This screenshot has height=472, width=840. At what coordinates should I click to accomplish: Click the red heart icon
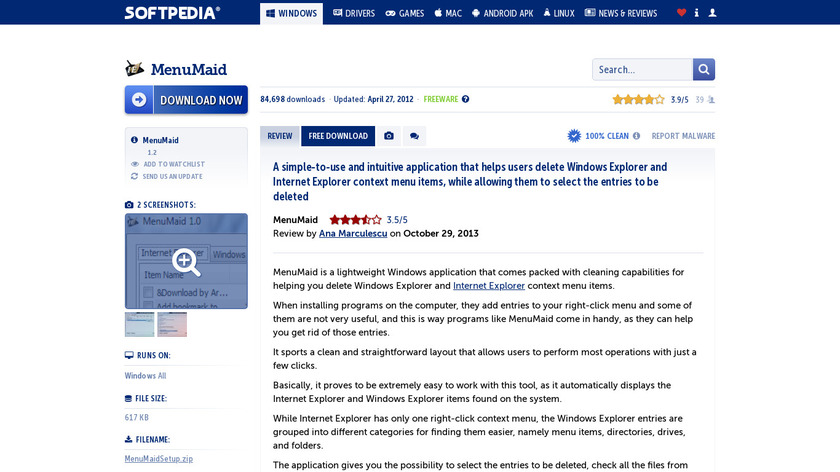pos(681,13)
